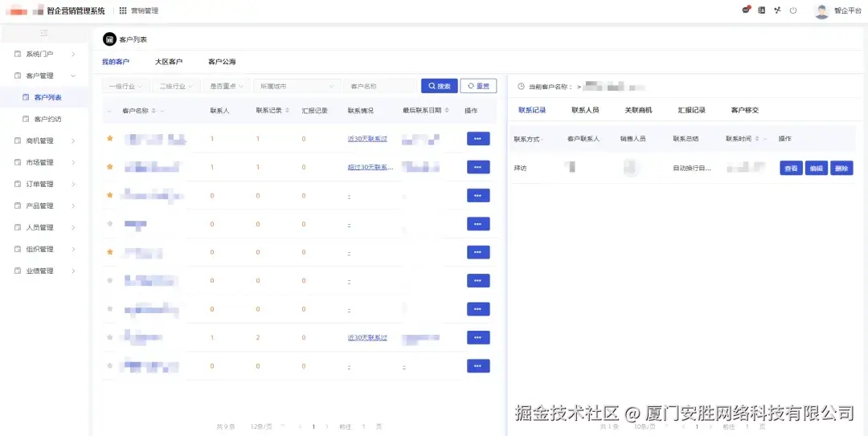Switch to 联系记录 tab in detail panel
868x436 pixels.
tap(532, 110)
